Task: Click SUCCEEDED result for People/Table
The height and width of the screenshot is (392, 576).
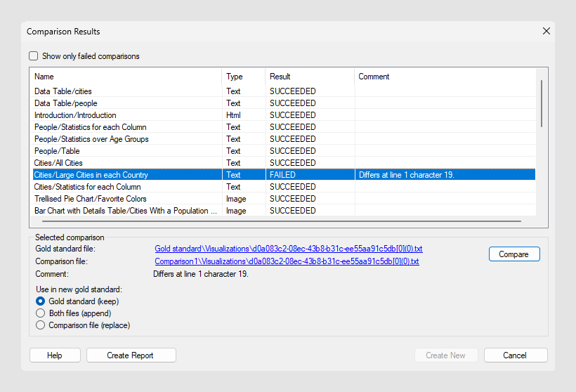Action: (x=310, y=151)
